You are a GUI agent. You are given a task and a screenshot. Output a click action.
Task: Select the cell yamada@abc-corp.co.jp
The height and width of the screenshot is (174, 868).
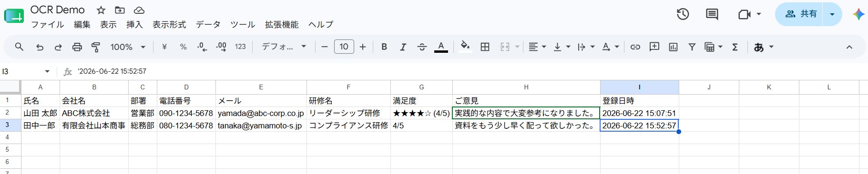point(261,113)
